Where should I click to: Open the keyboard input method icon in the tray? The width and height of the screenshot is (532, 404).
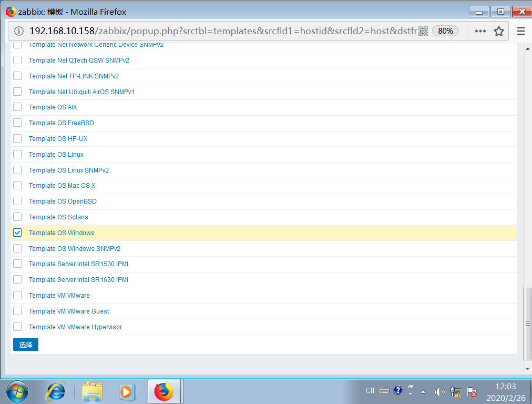point(384,391)
